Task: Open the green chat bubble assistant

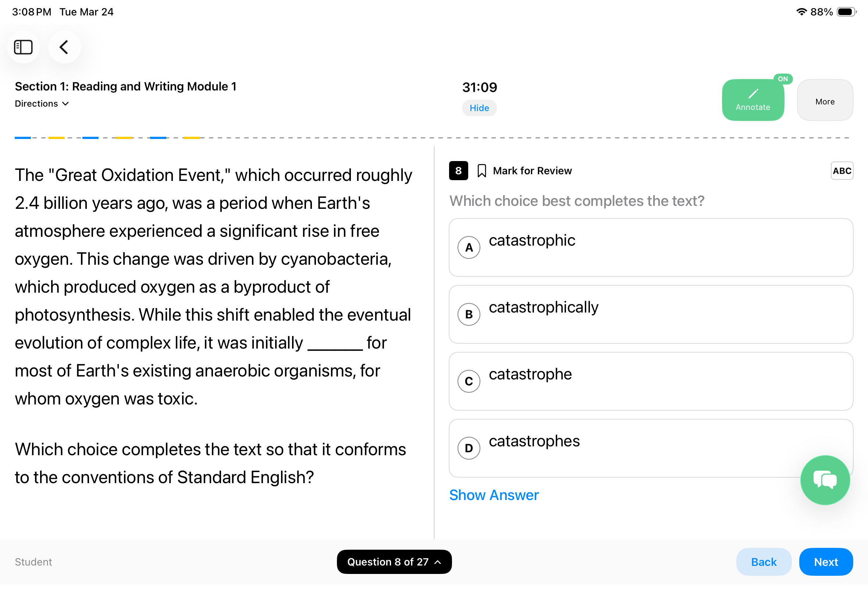Action: coord(825,480)
